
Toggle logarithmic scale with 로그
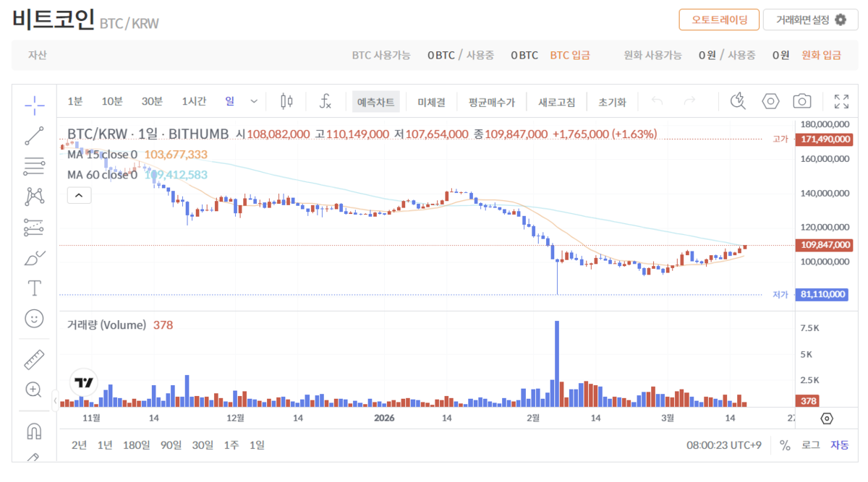click(x=810, y=445)
